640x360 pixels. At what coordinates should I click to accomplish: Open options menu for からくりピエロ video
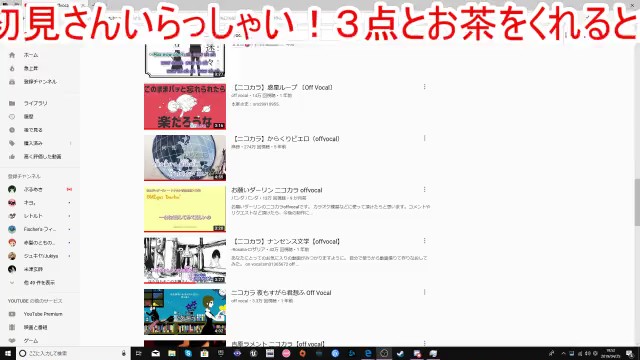pos(424,138)
